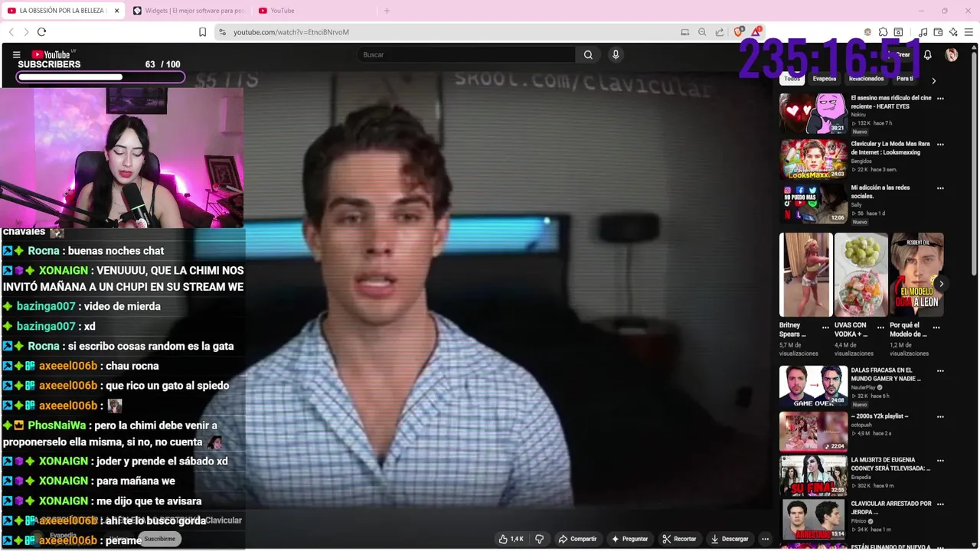Select the Relacionados filter chip
This screenshot has width=980, height=551.
tap(866, 79)
